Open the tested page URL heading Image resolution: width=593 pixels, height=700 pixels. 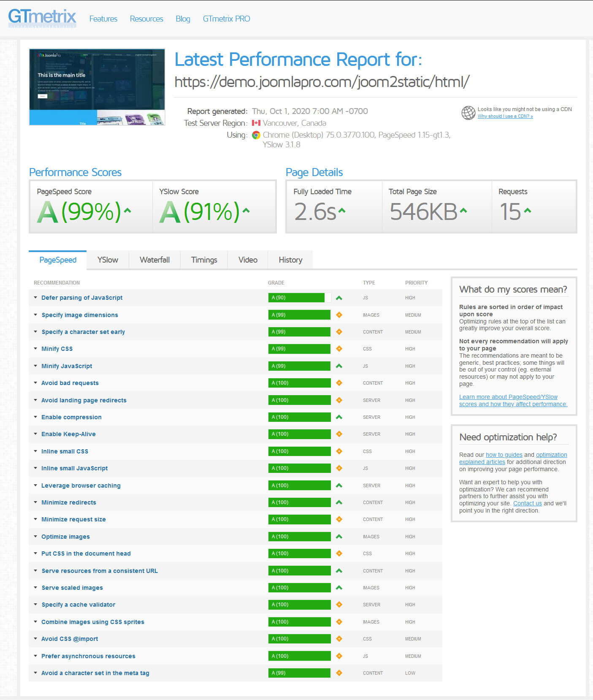(322, 81)
